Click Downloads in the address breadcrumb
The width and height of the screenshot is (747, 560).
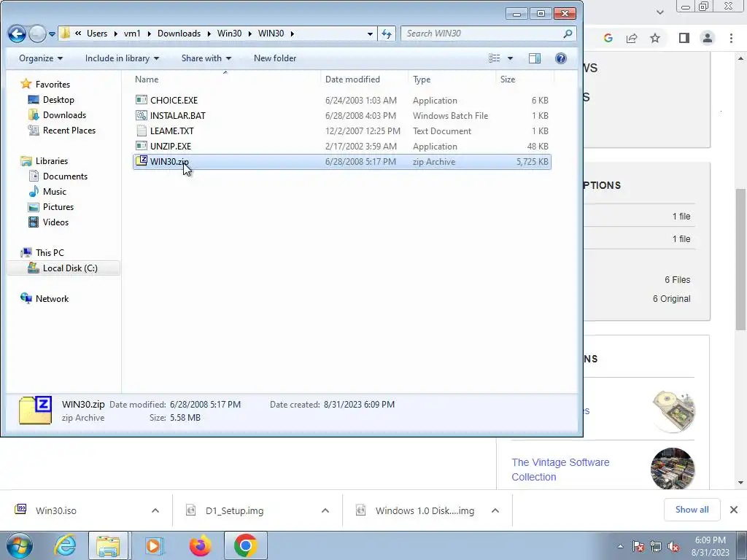(x=179, y=34)
